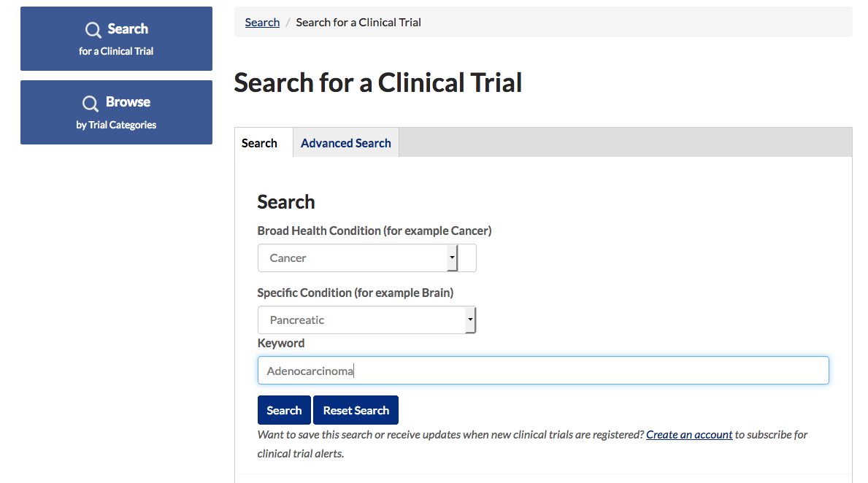Image resolution: width=868 pixels, height=483 pixels.
Task: Click the Specific Condition label
Action: 356,293
